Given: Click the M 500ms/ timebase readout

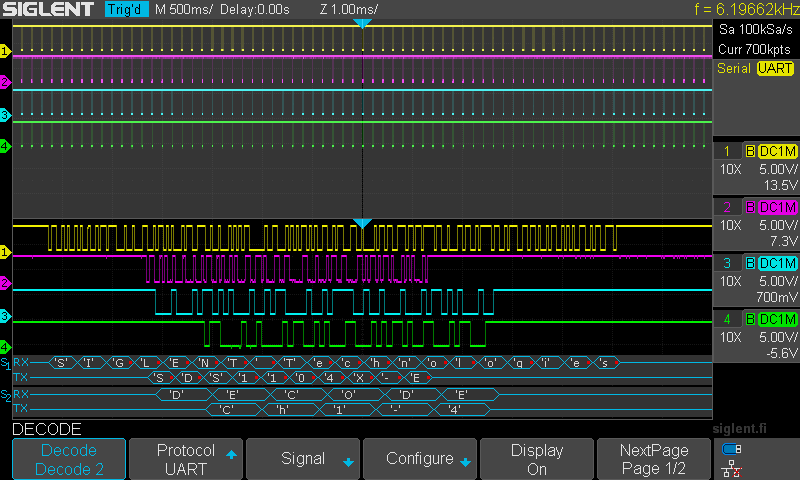Looking at the screenshot, I should tap(184, 9).
